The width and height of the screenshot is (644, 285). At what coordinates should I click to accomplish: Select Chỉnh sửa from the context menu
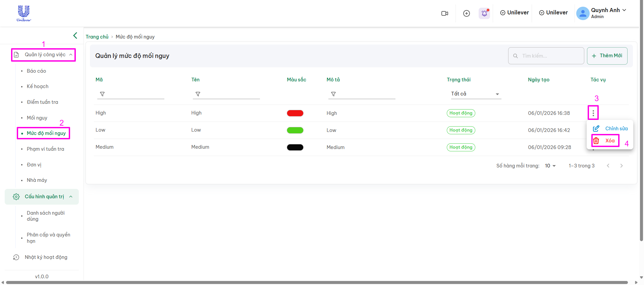coord(610,129)
